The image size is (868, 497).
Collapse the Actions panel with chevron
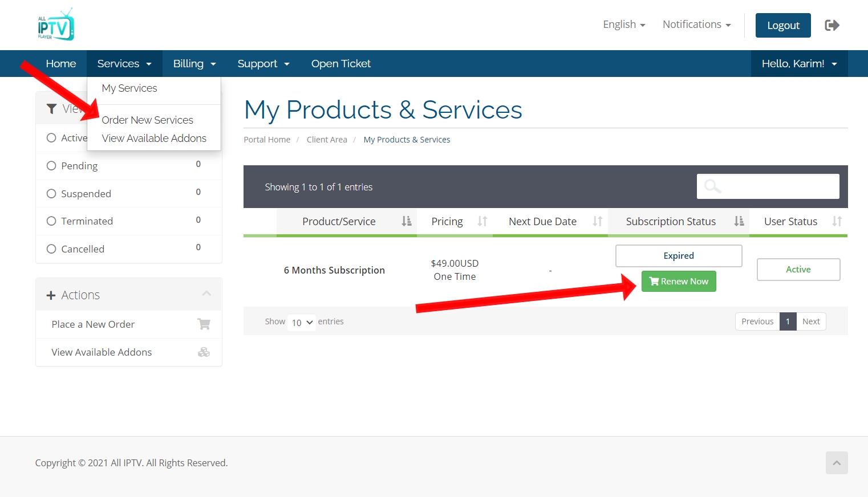206,294
